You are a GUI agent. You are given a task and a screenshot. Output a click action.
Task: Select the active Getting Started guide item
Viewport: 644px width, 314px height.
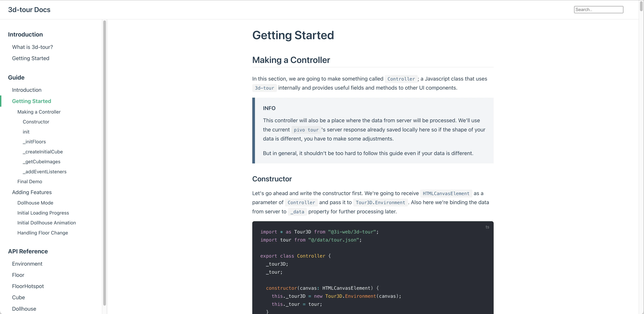(32, 101)
